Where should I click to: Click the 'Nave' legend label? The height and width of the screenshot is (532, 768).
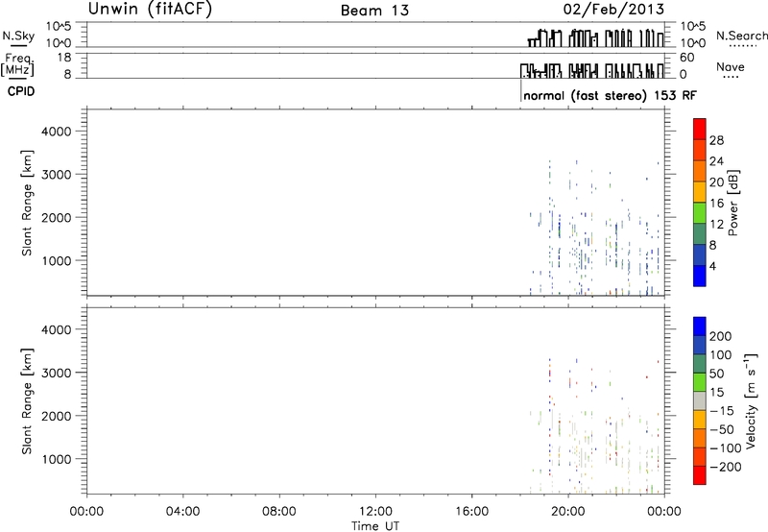point(731,66)
